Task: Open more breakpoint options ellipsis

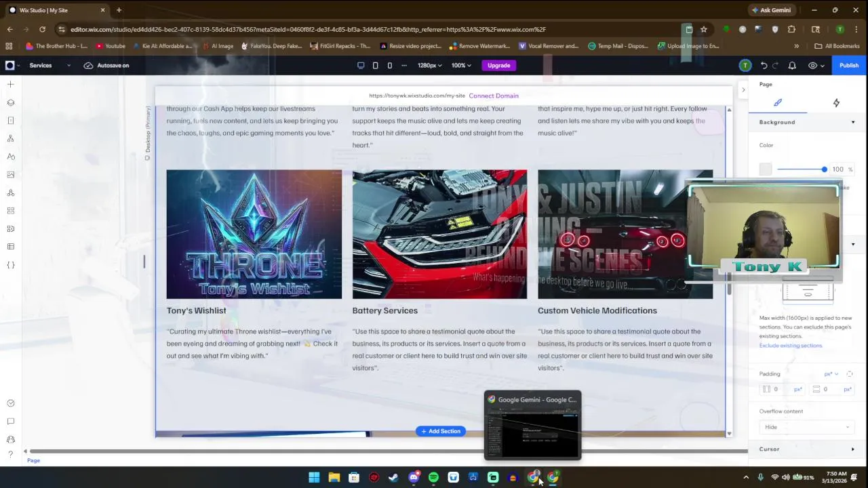Action: click(404, 66)
